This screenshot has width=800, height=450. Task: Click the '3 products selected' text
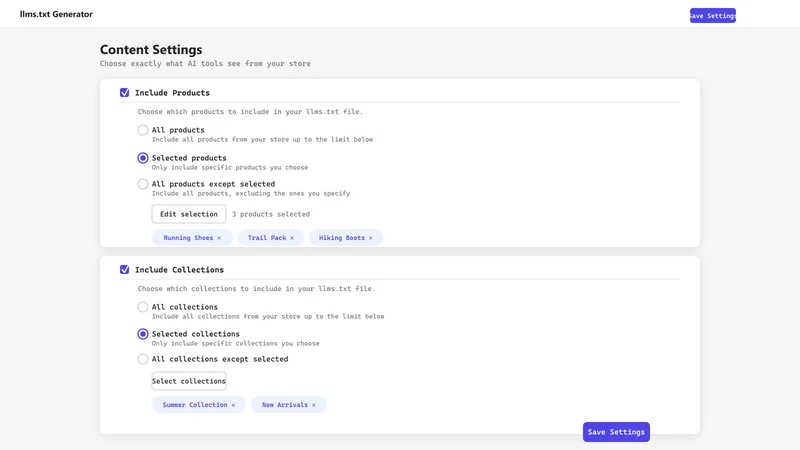pyautogui.click(x=271, y=214)
